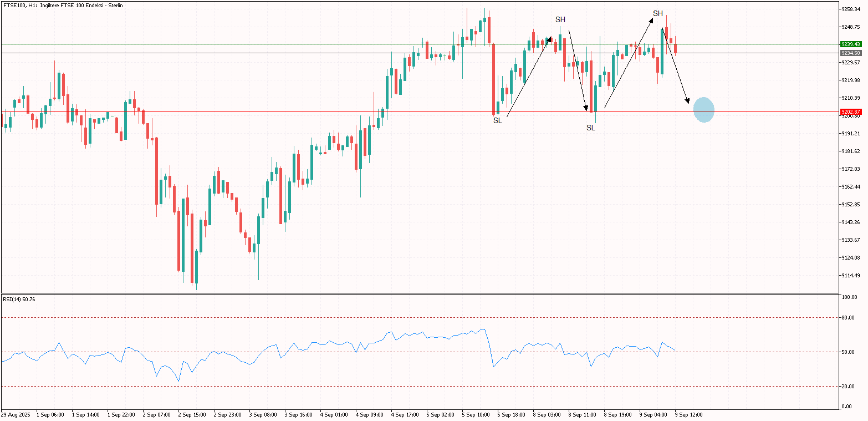This screenshot has width=868, height=421.
Task: Click the red 9202.87 price tag
Action: pyautogui.click(x=851, y=111)
